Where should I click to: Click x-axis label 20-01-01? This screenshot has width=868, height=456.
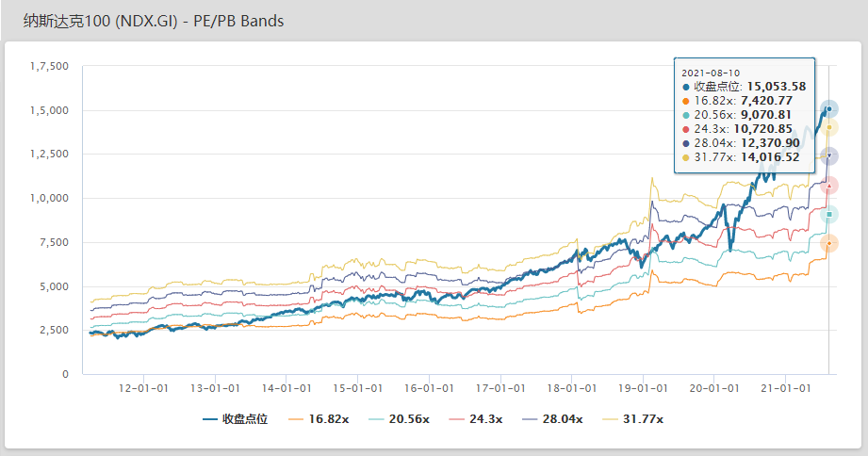pyautogui.click(x=714, y=388)
